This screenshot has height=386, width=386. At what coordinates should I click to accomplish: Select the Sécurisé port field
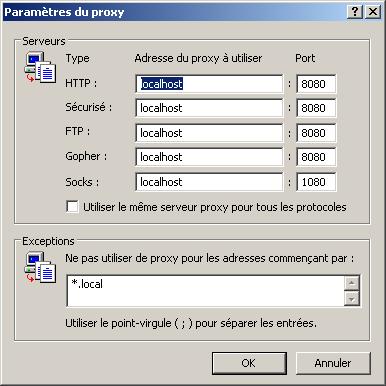tap(316, 108)
